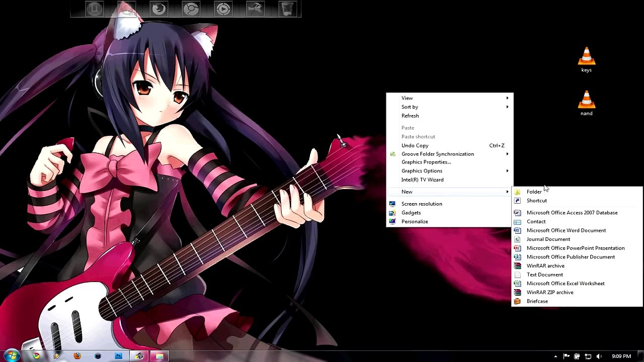Open the keys VLC file on desktop
The image size is (644, 362).
(x=586, y=60)
